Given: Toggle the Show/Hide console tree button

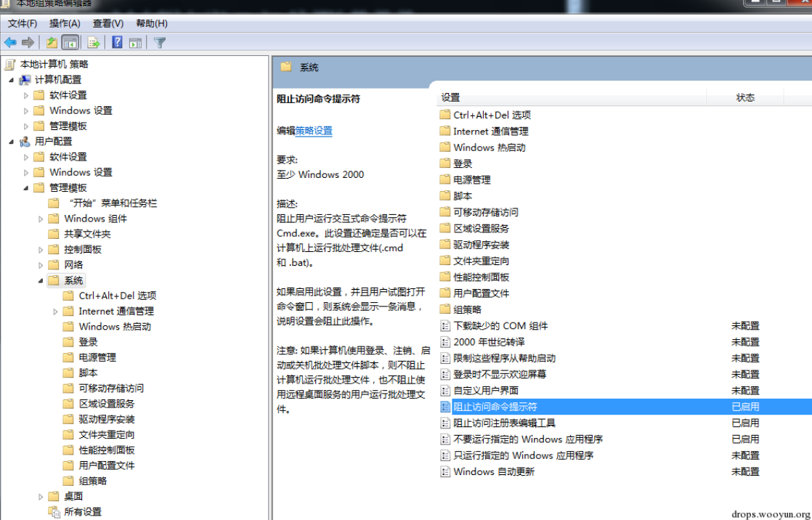Looking at the screenshot, I should click(x=70, y=43).
